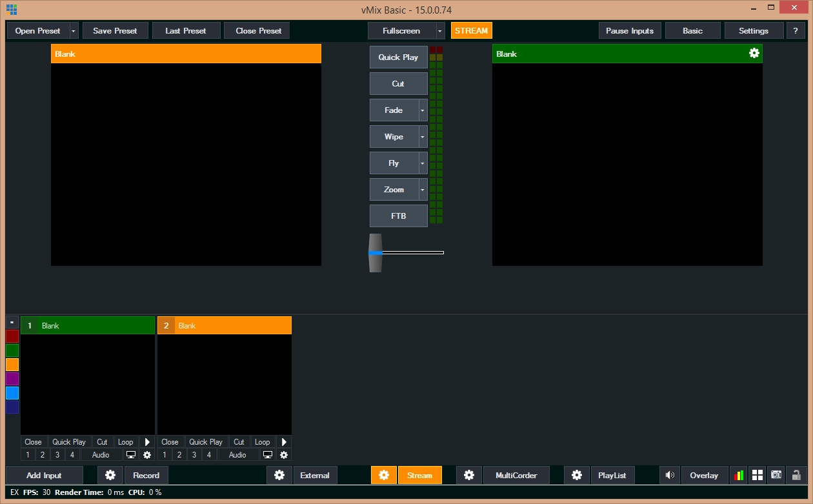
Task: Click the Add Input button
Action: click(44, 476)
